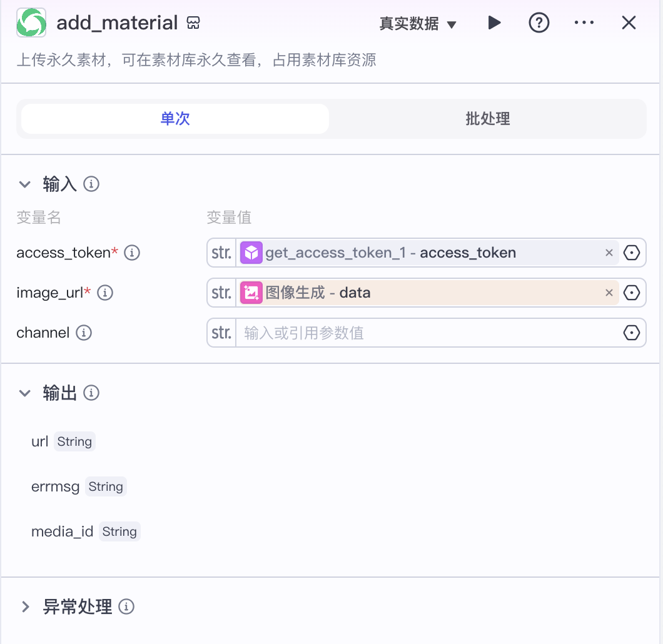Viewport: 663px width, 644px height.
Task: Open variable picker for image_url field
Action: point(632,293)
